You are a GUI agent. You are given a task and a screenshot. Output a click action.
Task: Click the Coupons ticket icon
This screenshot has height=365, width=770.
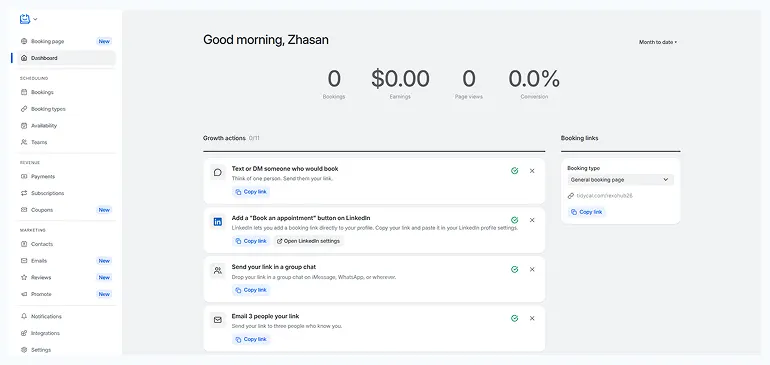24,210
